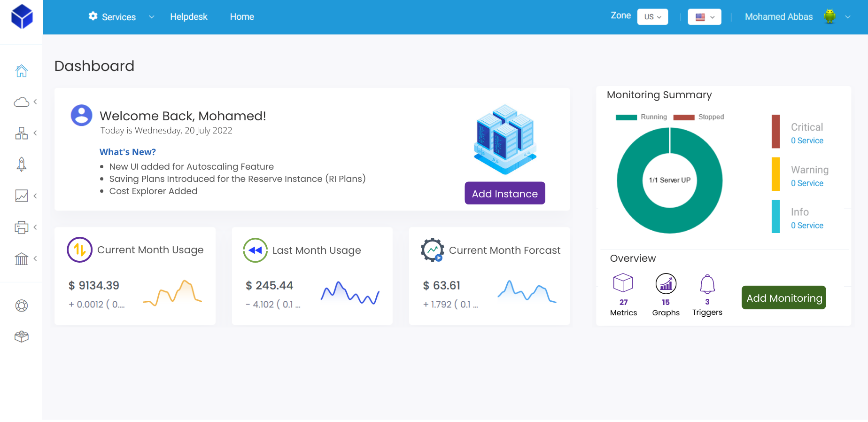Open the flag language dropdown
Screen dimensions: 868x422
pyautogui.click(x=705, y=17)
